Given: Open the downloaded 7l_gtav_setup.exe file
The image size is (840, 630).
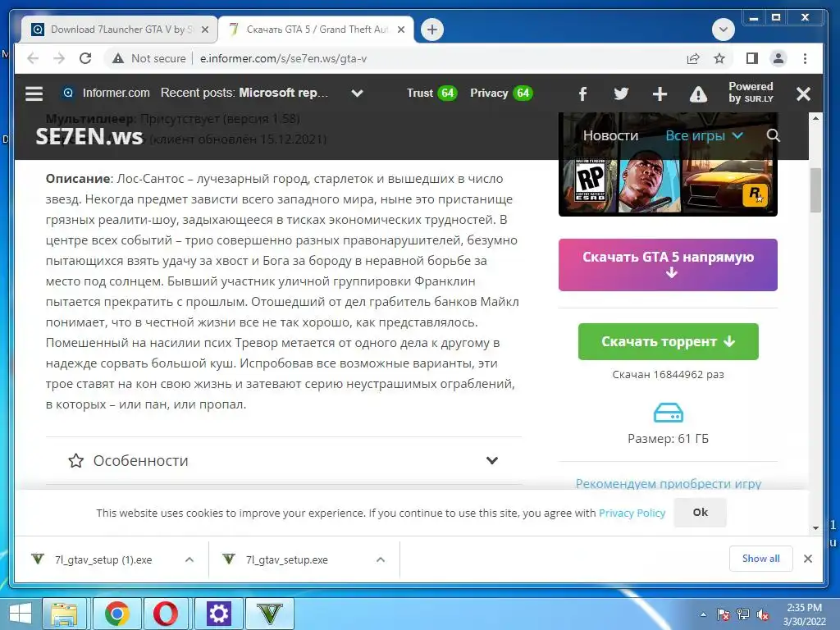Looking at the screenshot, I should tap(286, 559).
